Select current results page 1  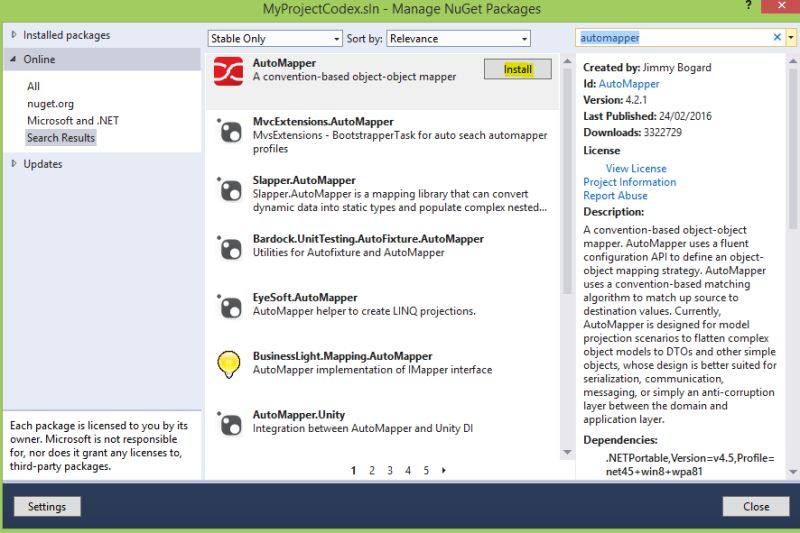[x=353, y=470]
